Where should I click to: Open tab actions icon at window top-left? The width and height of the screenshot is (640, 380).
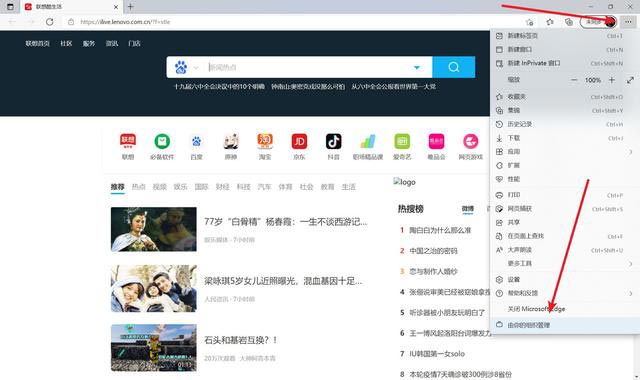(x=10, y=7)
